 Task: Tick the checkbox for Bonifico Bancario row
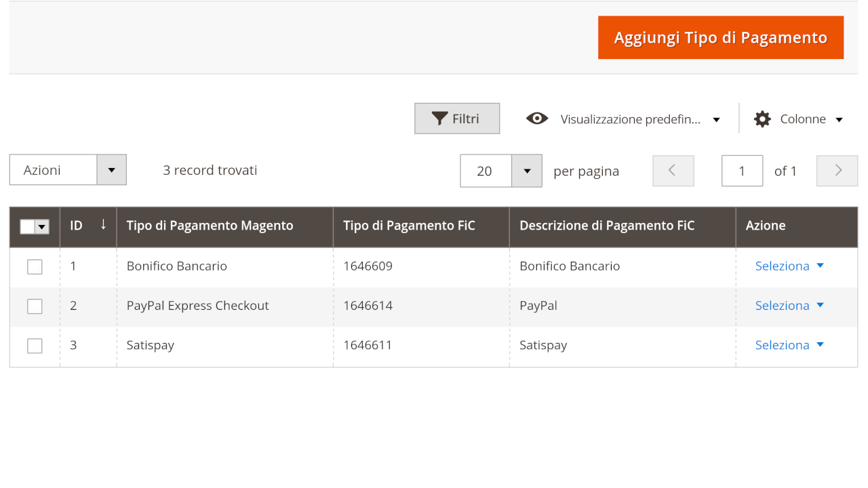(x=35, y=266)
